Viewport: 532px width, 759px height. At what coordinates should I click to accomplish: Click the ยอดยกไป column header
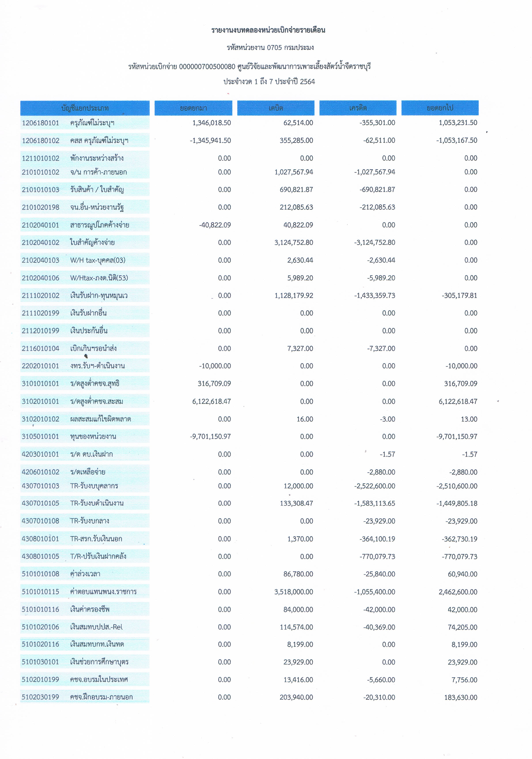(440, 108)
